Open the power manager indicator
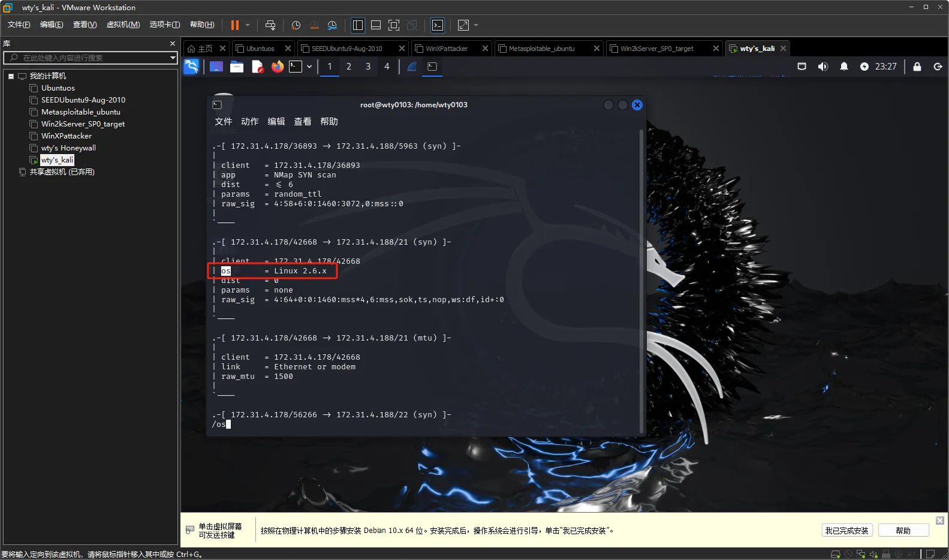This screenshot has width=949, height=560. click(864, 67)
